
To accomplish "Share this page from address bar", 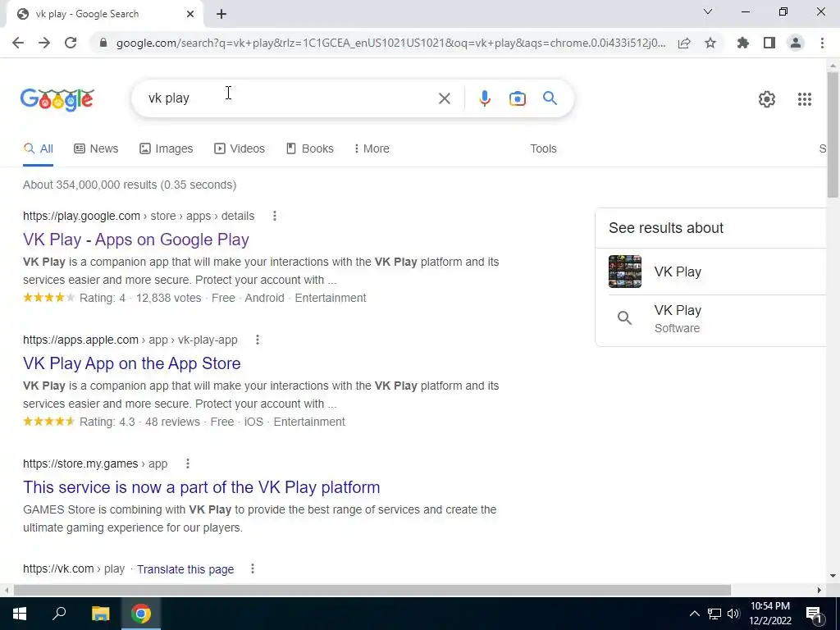I will tap(684, 43).
